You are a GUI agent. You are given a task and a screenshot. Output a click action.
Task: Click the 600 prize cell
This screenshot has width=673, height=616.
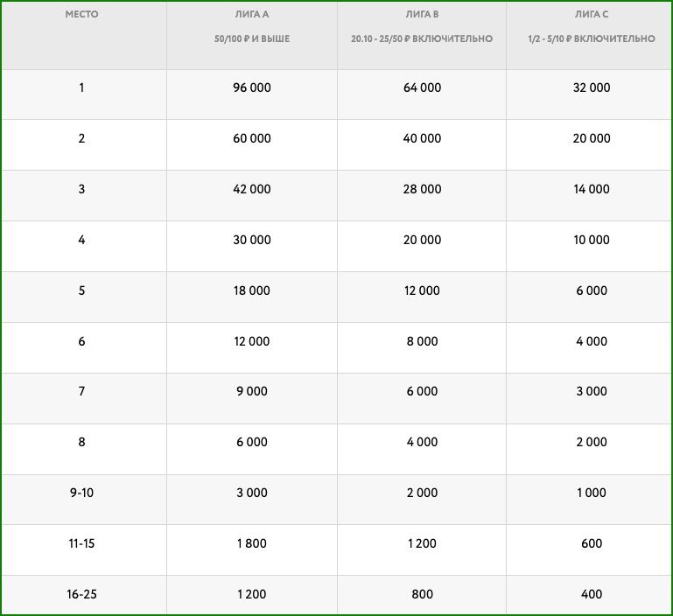coord(592,543)
